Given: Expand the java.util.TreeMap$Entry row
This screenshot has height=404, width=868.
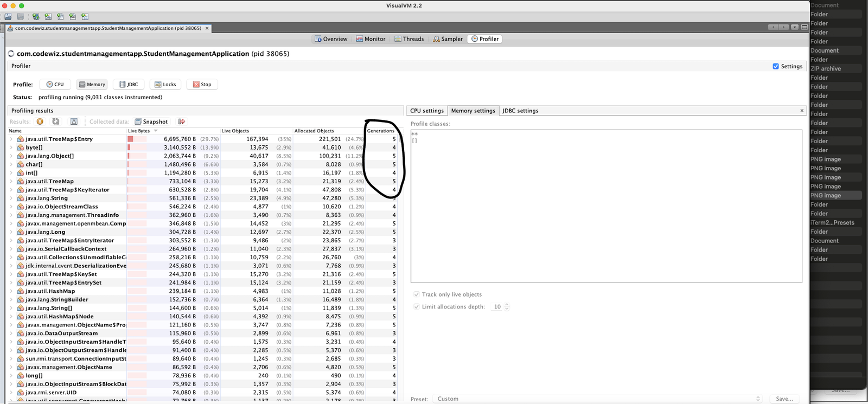Looking at the screenshot, I should 11,139.
